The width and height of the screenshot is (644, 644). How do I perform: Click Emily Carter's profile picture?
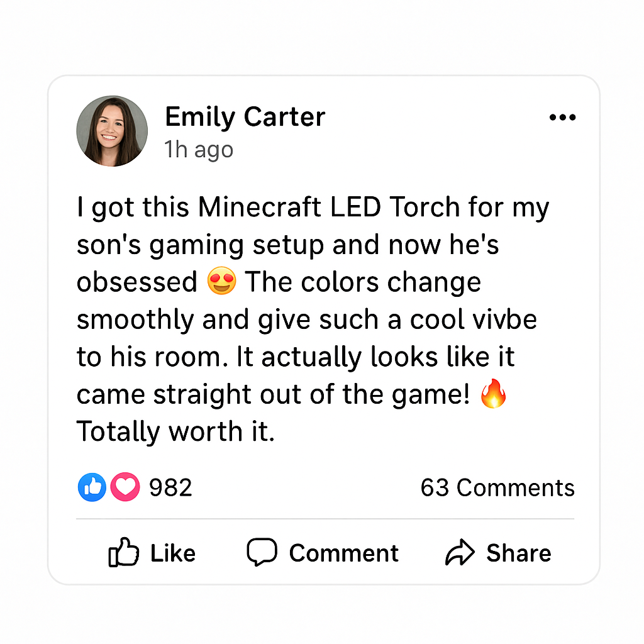[x=112, y=131]
